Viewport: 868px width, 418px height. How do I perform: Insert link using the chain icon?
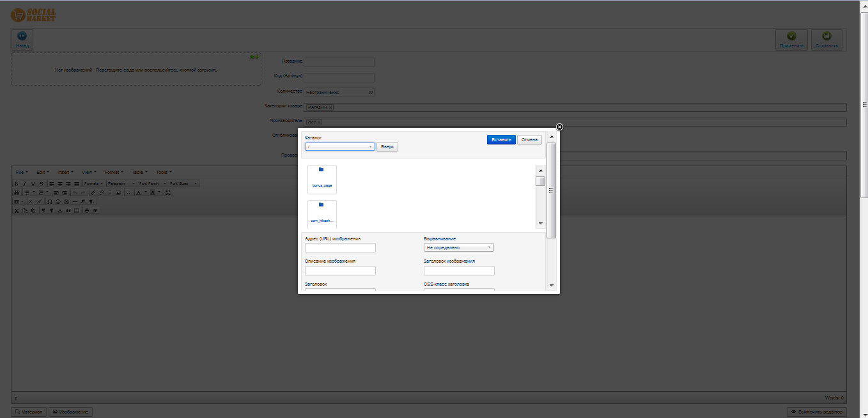pos(93,192)
